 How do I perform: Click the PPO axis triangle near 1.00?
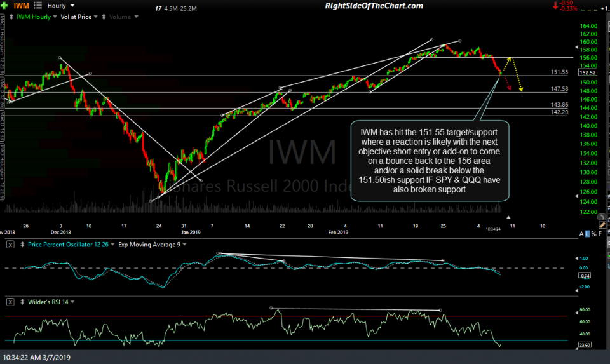pos(576,258)
